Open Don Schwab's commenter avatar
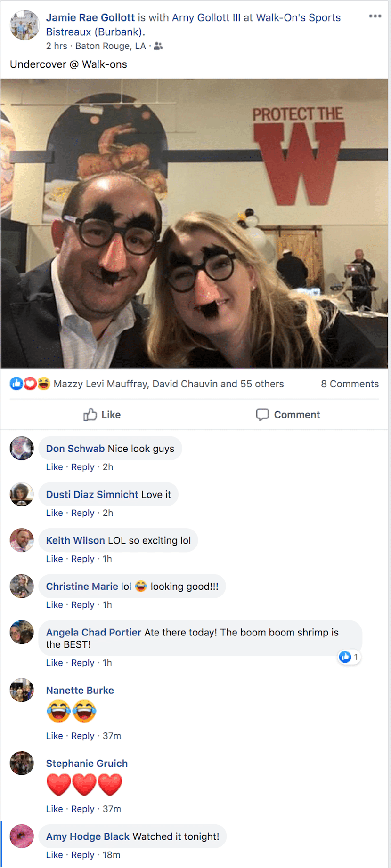The image size is (391, 868). click(x=22, y=448)
